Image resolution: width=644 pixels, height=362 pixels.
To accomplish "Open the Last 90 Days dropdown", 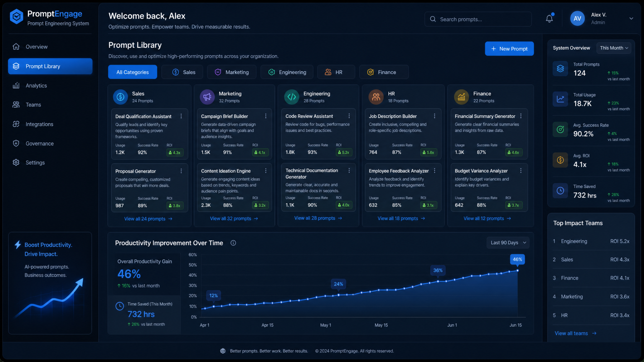I will 508,243.
